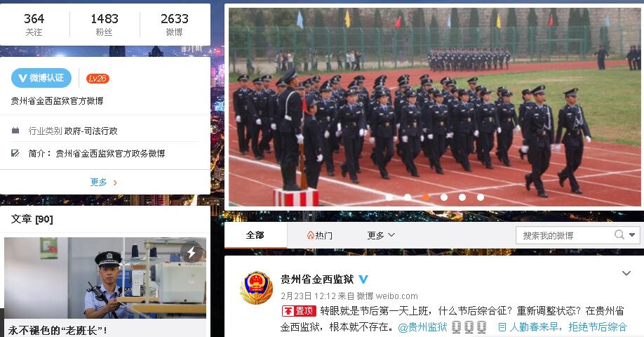Click the Weibo verified V badge
Viewport: 644px width, 337px height.
pyautogui.click(x=41, y=78)
